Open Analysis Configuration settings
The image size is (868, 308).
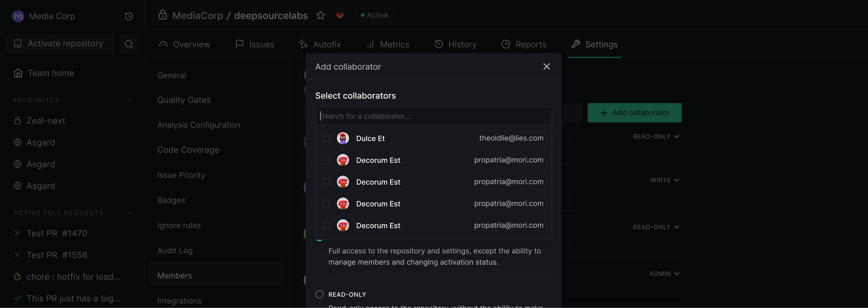point(198,125)
